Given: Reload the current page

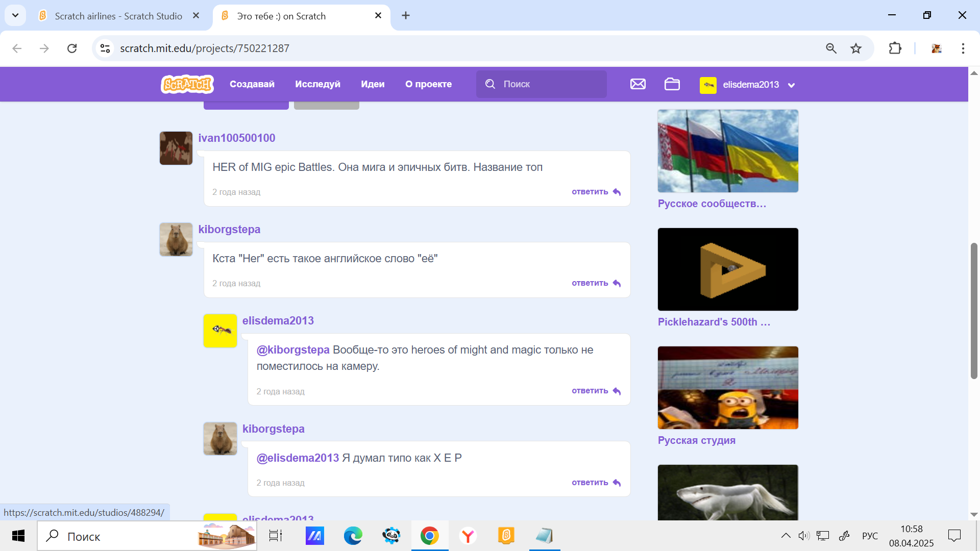Looking at the screenshot, I should click(x=72, y=48).
